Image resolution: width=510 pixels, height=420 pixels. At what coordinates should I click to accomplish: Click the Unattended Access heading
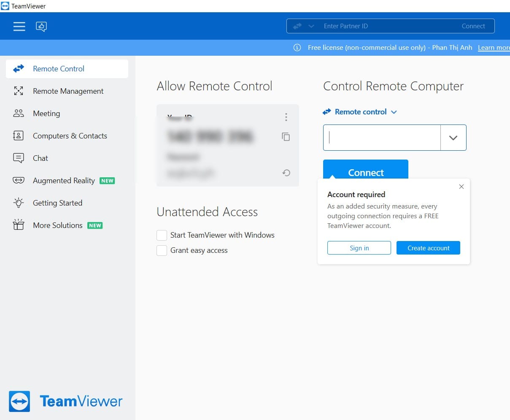tap(207, 212)
